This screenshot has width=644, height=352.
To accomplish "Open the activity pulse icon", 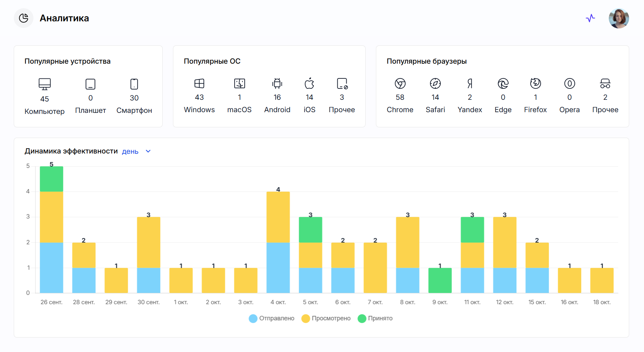I will (590, 18).
